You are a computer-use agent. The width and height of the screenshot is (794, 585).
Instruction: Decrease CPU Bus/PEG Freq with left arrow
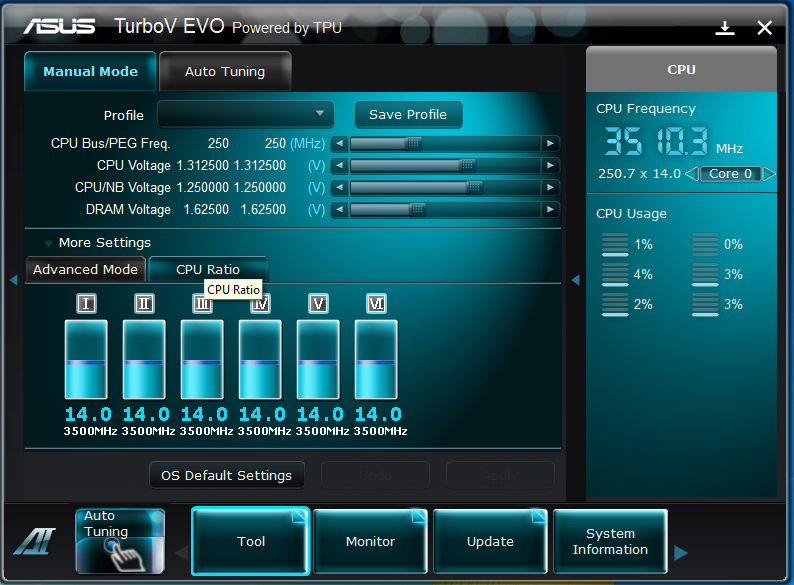click(x=340, y=144)
